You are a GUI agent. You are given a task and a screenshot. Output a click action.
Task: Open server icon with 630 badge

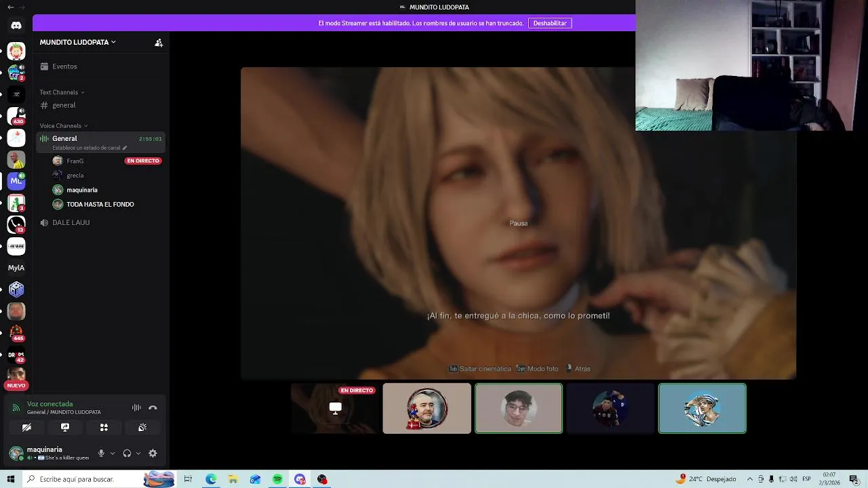(16, 116)
